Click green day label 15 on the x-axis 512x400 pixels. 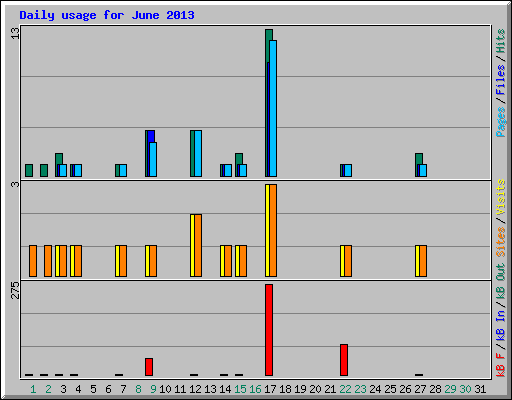(x=240, y=389)
